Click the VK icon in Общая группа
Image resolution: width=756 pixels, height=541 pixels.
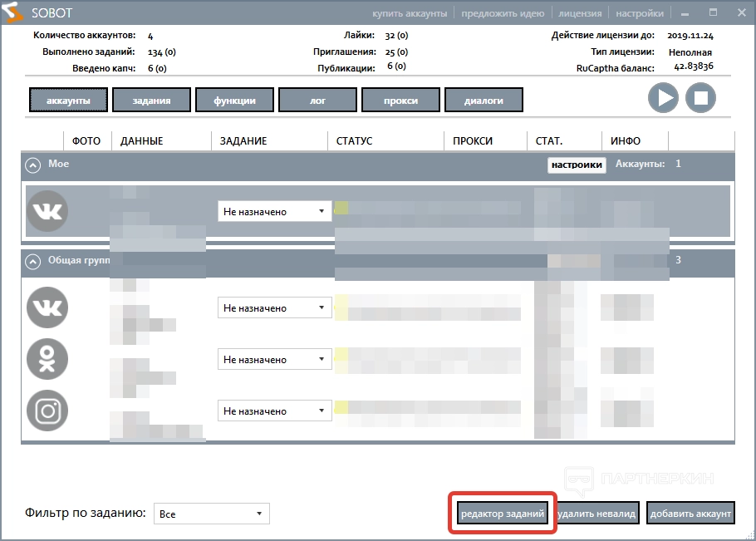[47, 307]
